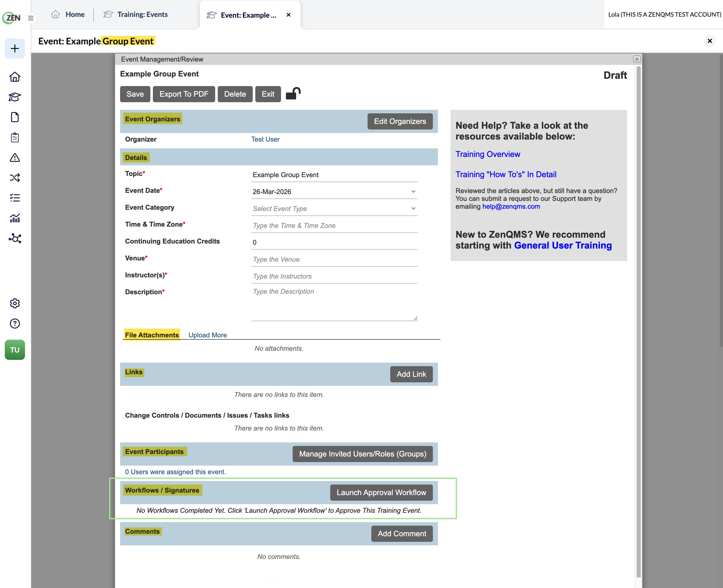This screenshot has height=588, width=723.
Task: Click Edit Organizers button
Action: click(400, 121)
